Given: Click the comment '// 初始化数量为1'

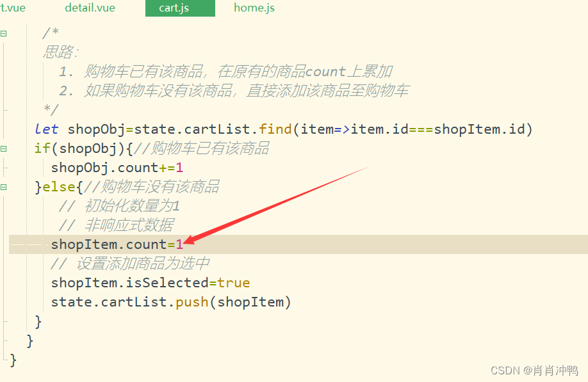Looking at the screenshot, I should pos(119,205).
